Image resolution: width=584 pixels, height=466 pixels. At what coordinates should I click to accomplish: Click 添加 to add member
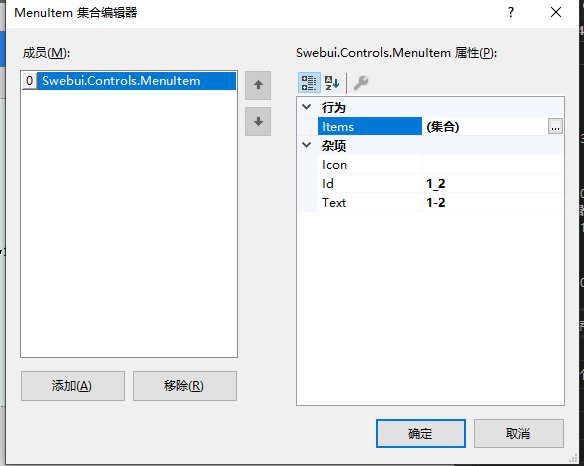tap(73, 386)
